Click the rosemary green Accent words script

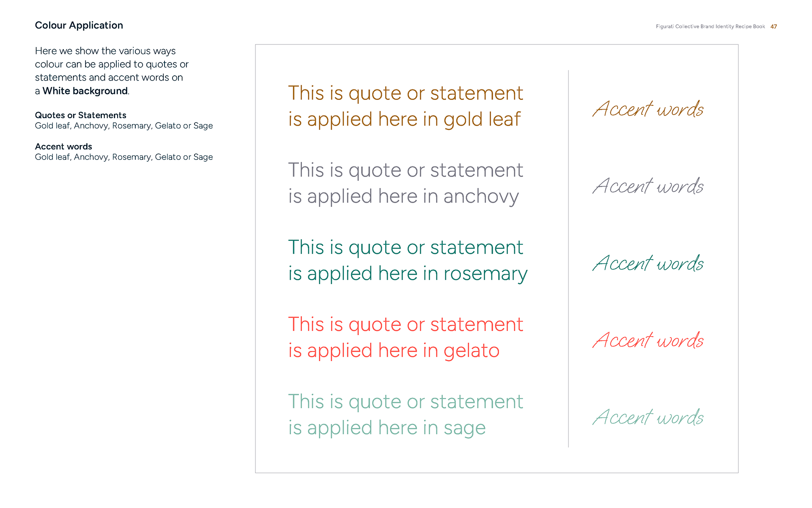pyautogui.click(x=648, y=263)
